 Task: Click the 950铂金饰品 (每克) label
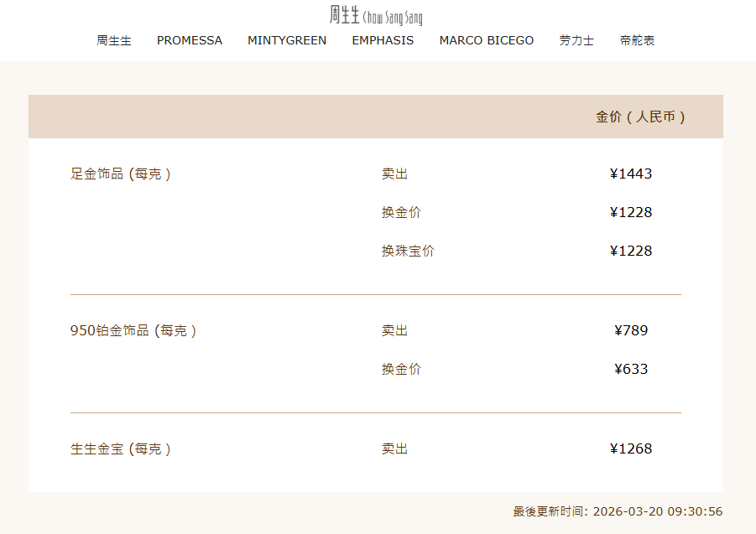(x=133, y=331)
